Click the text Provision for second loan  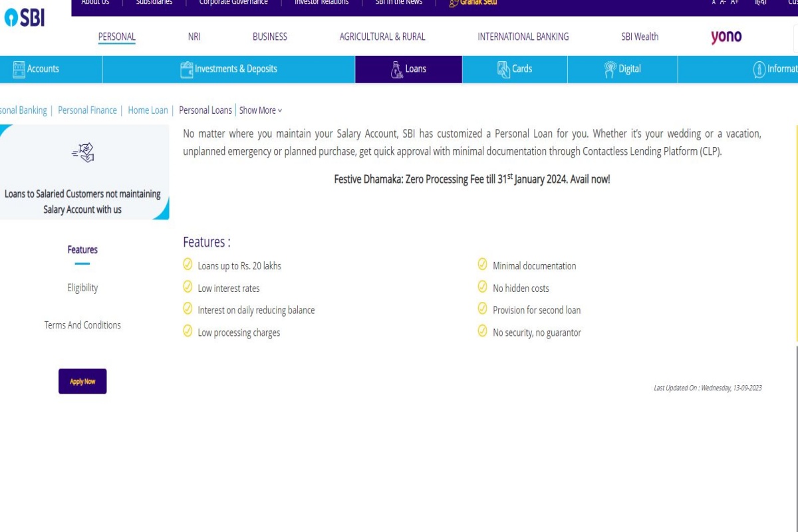pos(537,310)
